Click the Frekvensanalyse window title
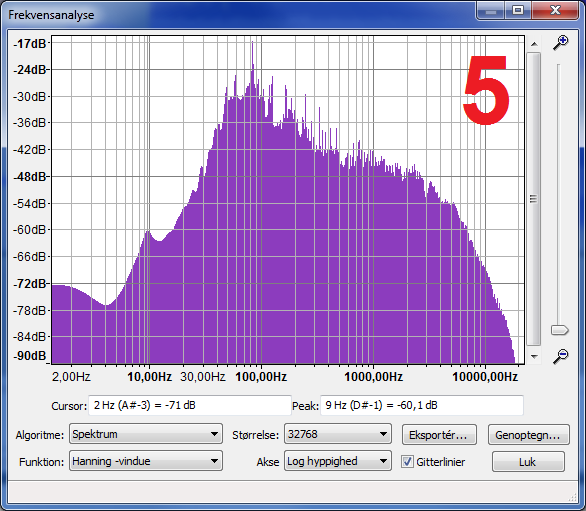This screenshot has height=511, width=586. tap(51, 15)
